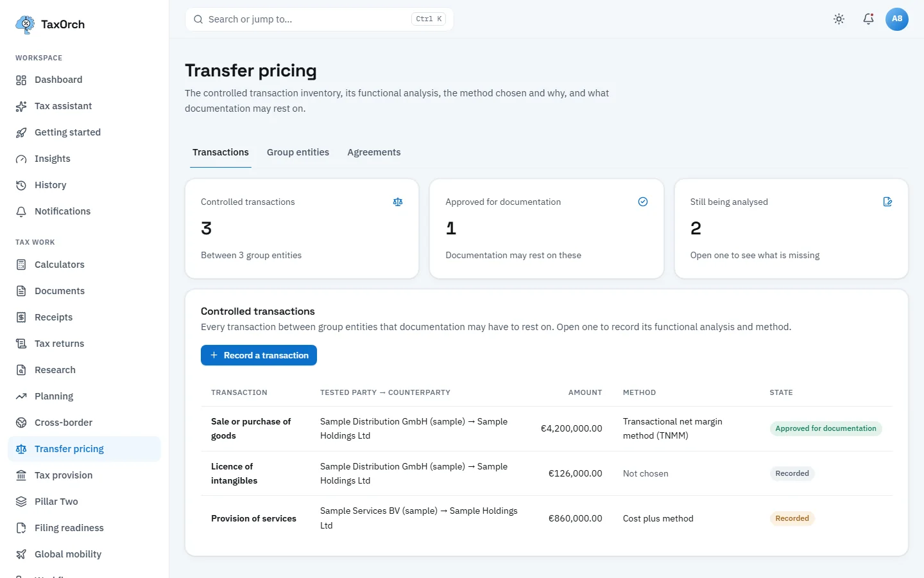
Task: Click the Pillar Two layers icon
Action: coord(21,502)
